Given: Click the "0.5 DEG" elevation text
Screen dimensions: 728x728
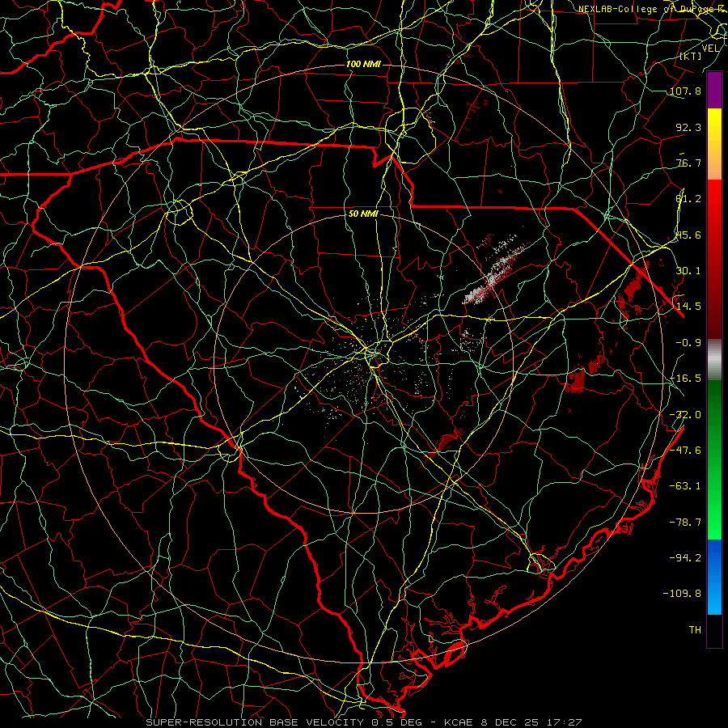Looking at the screenshot, I should click(x=396, y=722).
